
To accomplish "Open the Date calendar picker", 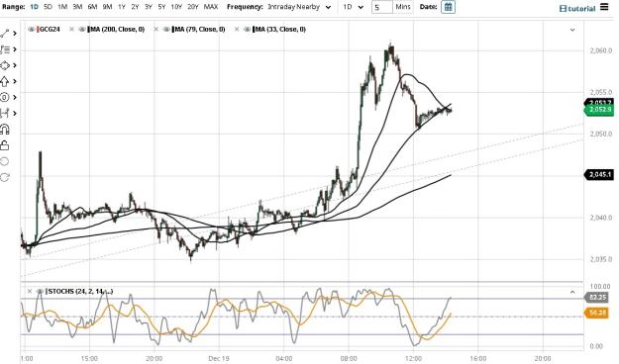I will pyautogui.click(x=448, y=7).
